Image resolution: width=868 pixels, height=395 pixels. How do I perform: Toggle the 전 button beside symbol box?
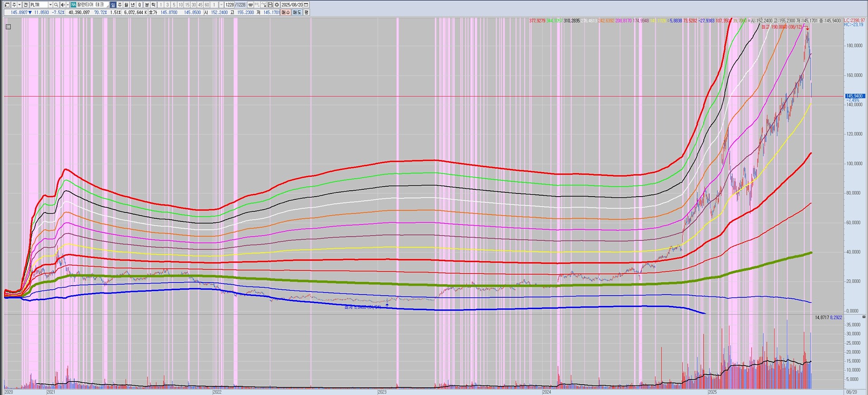(26, 5)
